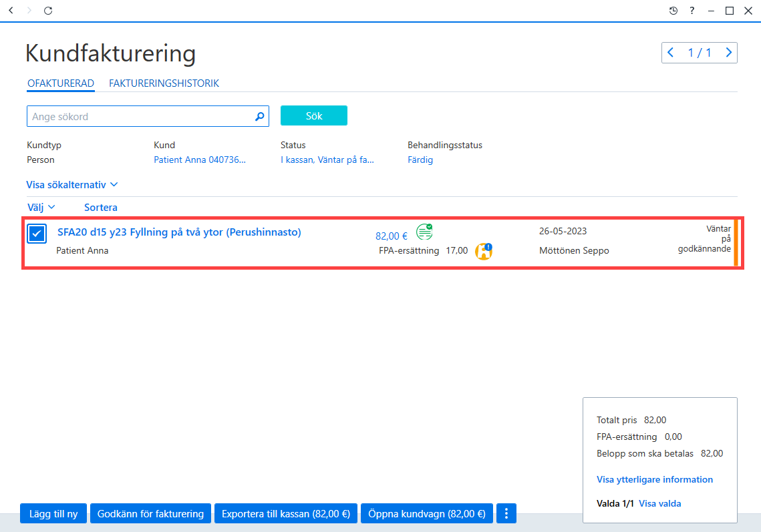Click the refresh page icon
Viewport: 761px width, 532px height.
48,10
